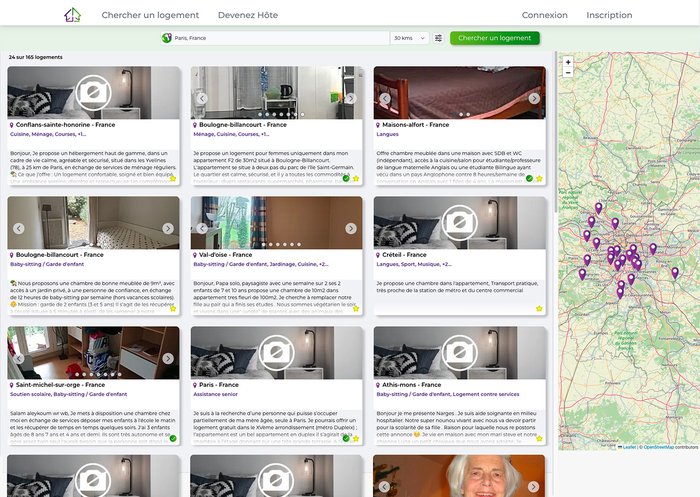Click verified checkmark on Paris listing
700x497 pixels.
point(346,439)
